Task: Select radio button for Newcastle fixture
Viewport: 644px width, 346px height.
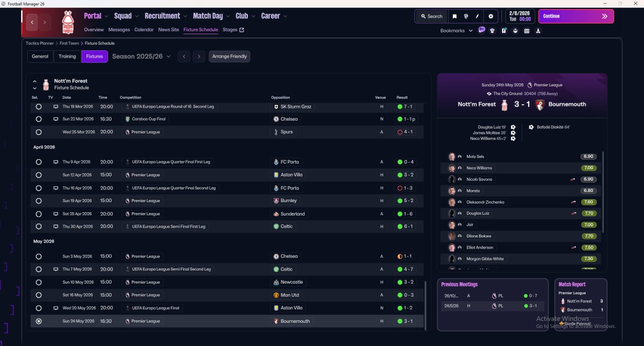Action: pyautogui.click(x=39, y=282)
